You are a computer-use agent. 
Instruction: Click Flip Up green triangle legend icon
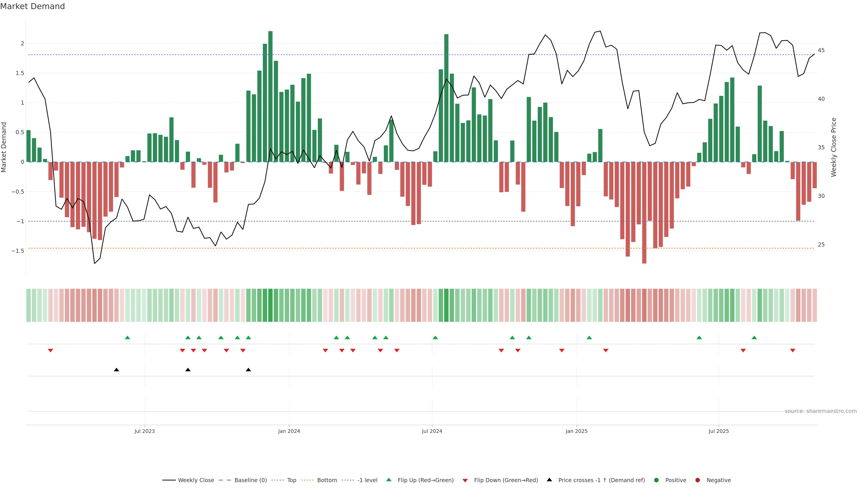tap(389, 480)
